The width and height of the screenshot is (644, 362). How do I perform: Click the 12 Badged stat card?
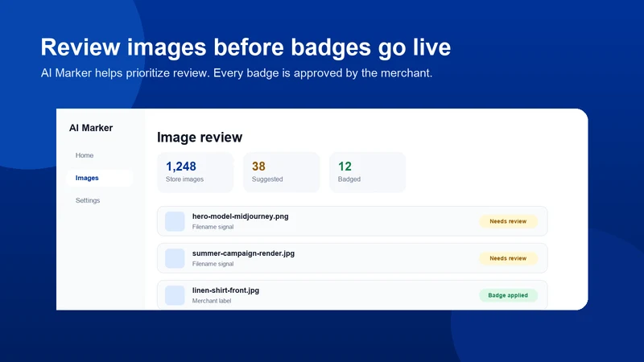pyautogui.click(x=368, y=172)
